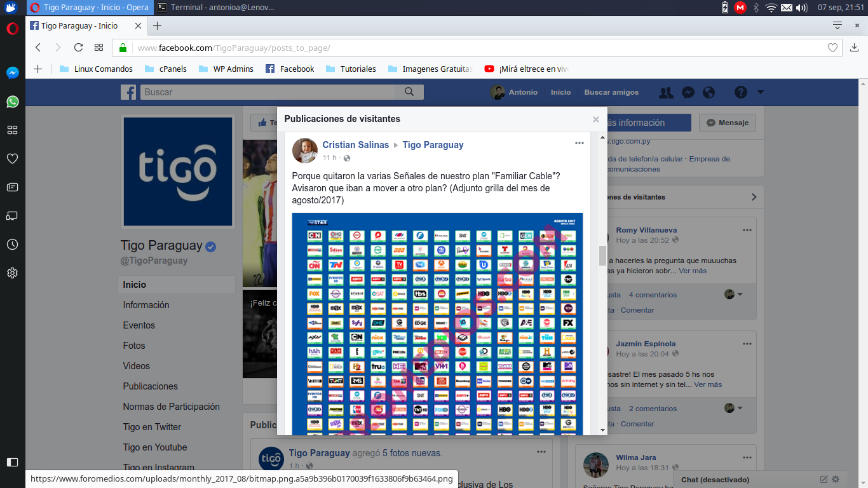Reload the current Facebook page
The width and height of the screenshot is (868, 488).
pos(78,48)
